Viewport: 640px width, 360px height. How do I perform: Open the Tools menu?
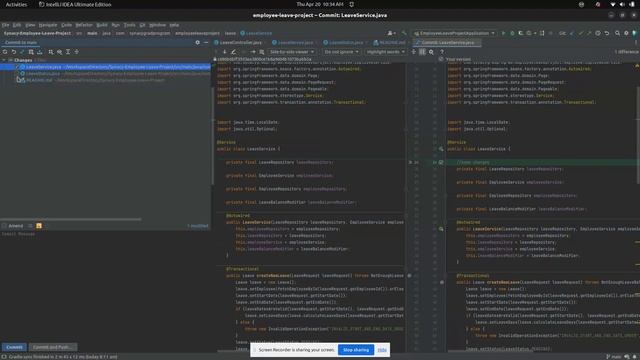(x=129, y=25)
